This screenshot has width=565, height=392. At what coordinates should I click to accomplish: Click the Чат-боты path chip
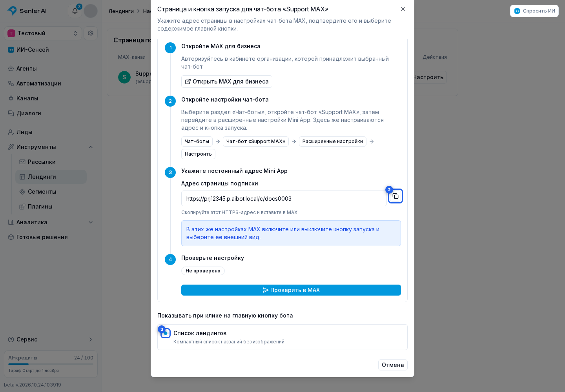(197, 142)
